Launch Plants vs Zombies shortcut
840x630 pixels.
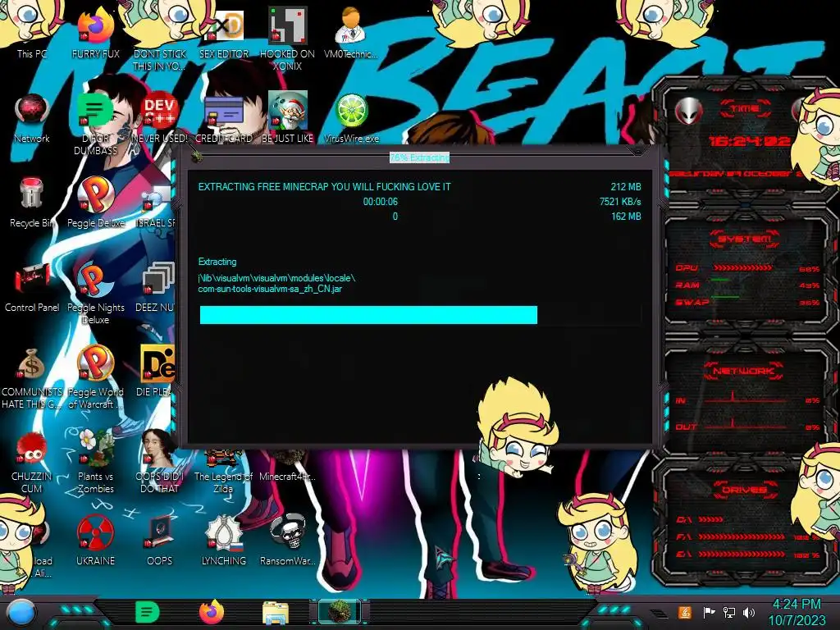coord(95,461)
